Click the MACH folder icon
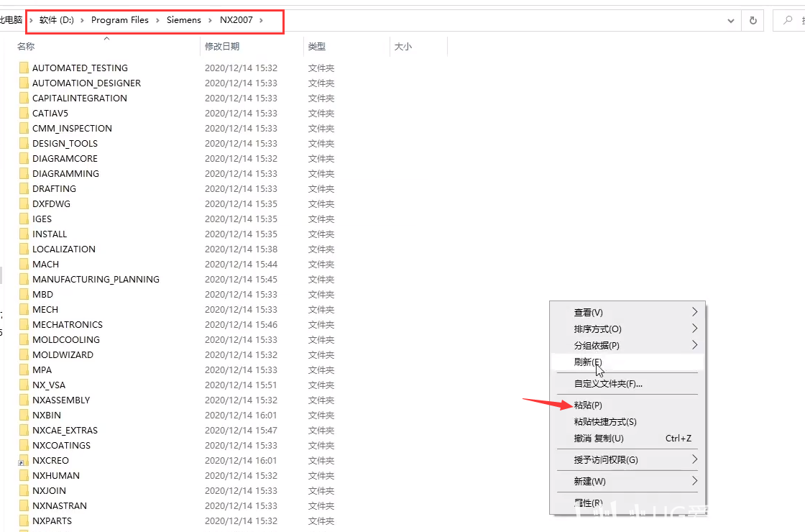The width and height of the screenshot is (805, 532). tap(24, 264)
